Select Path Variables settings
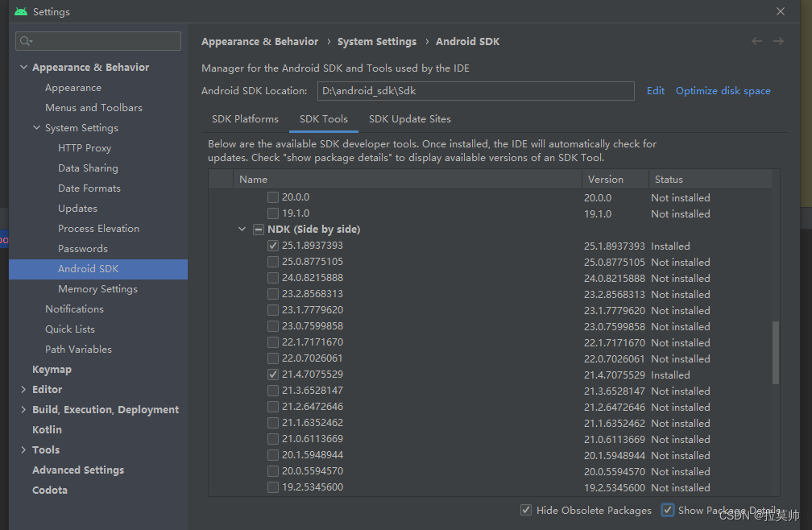Viewport: 812px width, 530px height. tap(78, 350)
